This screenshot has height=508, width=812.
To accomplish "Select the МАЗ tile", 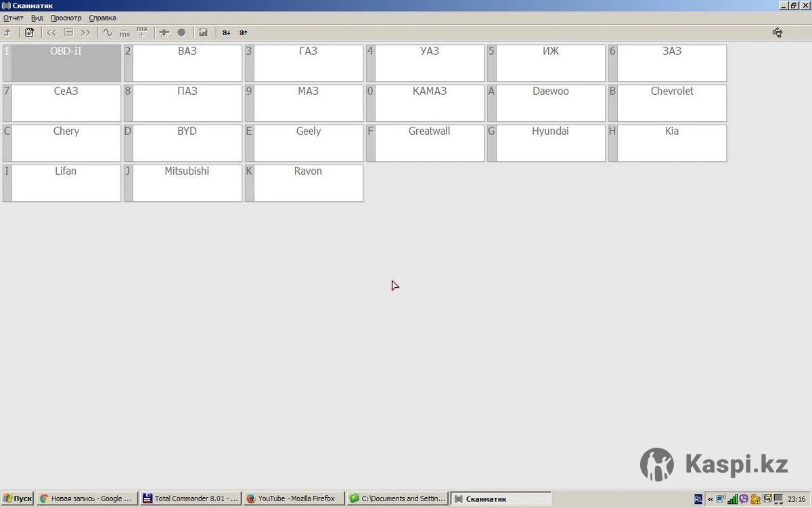I will pyautogui.click(x=304, y=103).
